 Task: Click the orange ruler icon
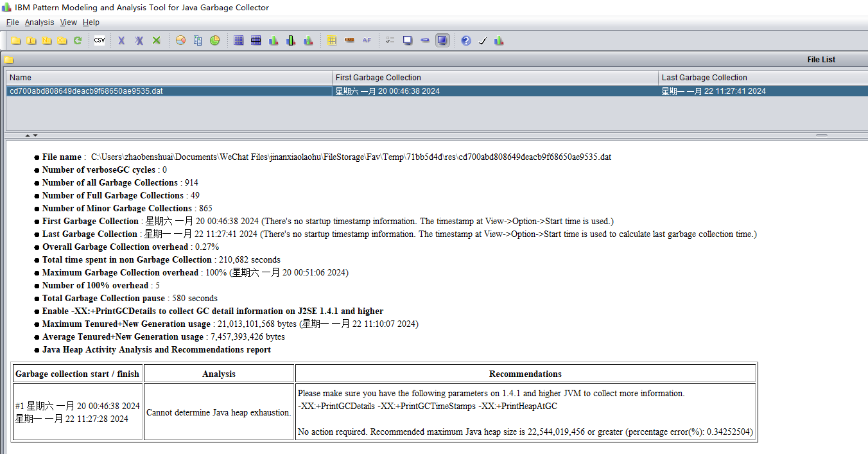pos(349,40)
